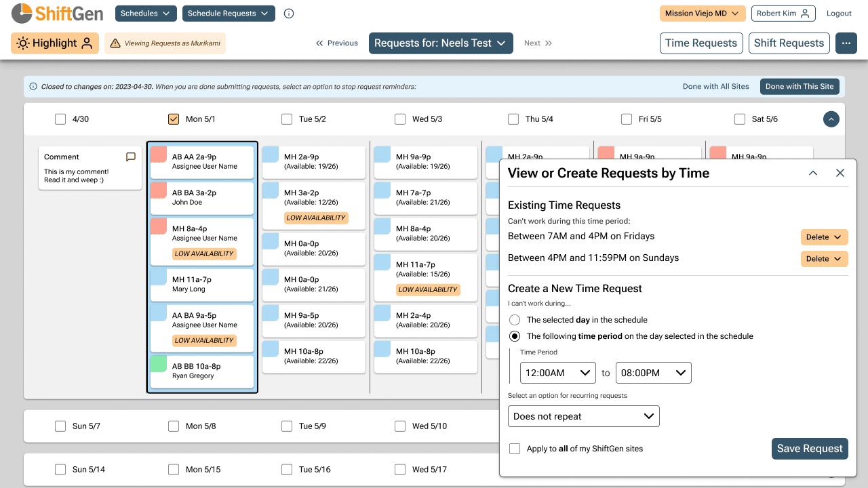Click the green swatch on AB BB 10a-8p
Screen dimensions: 868x488
pos(159,364)
